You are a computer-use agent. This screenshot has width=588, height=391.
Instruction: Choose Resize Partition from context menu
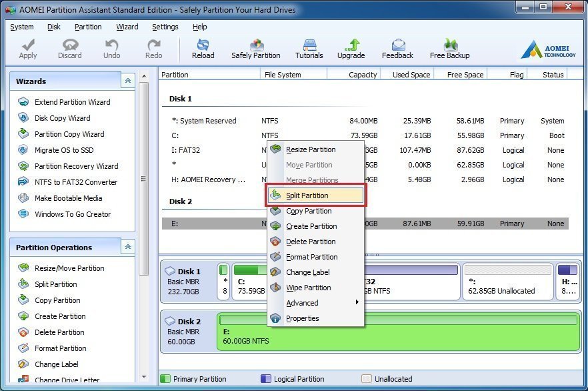click(x=316, y=149)
